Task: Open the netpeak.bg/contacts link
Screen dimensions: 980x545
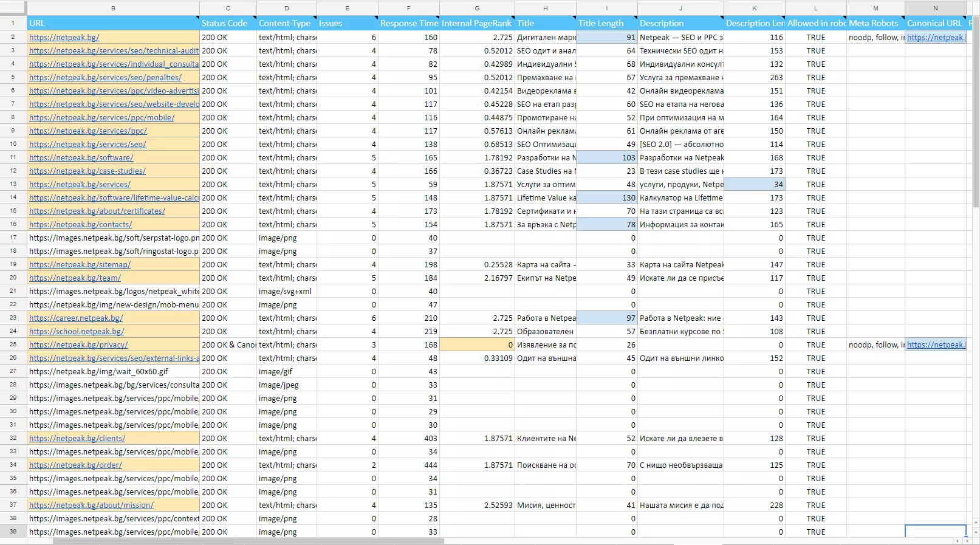Action: [81, 225]
